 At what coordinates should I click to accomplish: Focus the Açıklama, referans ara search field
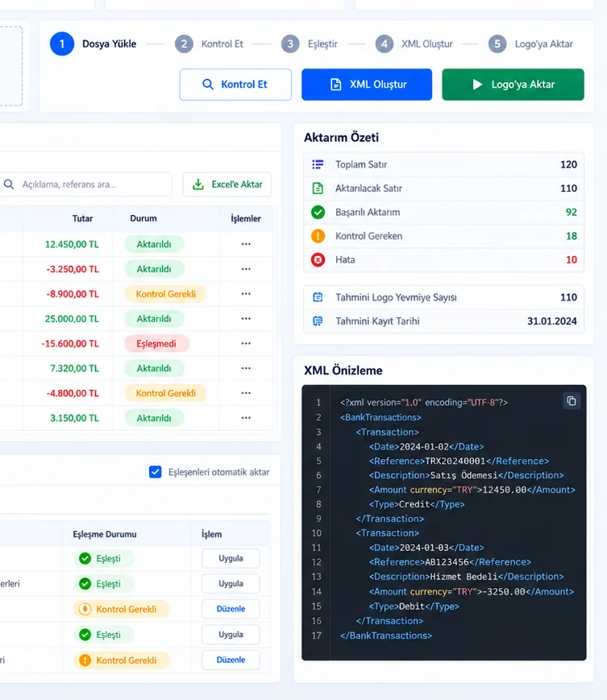click(85, 184)
